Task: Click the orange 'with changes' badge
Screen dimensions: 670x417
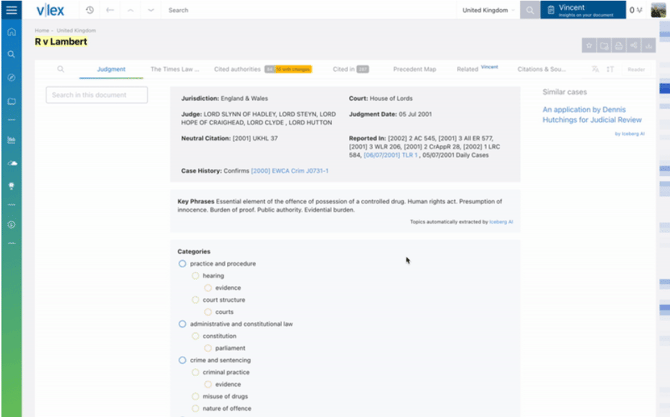Action: click(x=293, y=69)
